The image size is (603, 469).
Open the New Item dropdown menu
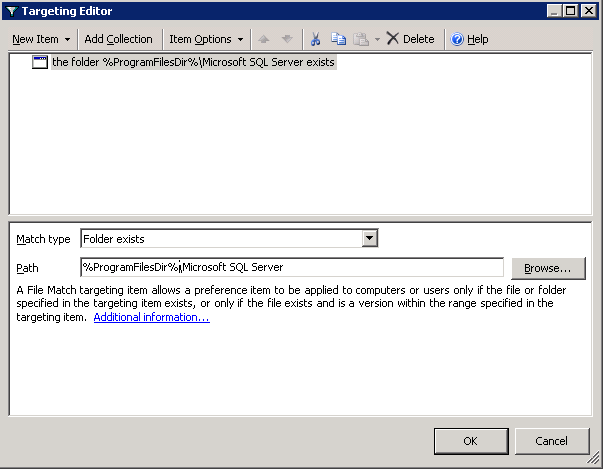pos(41,39)
